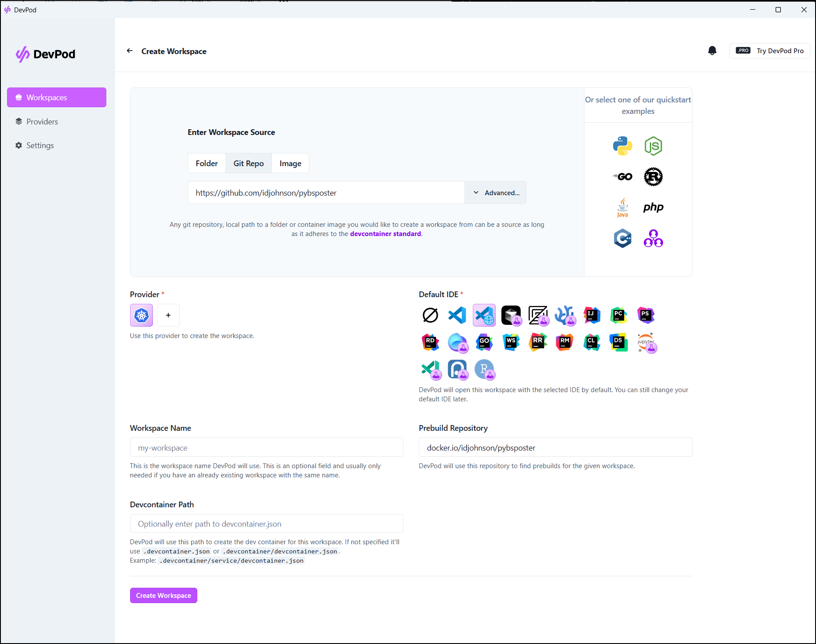Open Providers in the sidebar
816x644 pixels.
pos(57,121)
